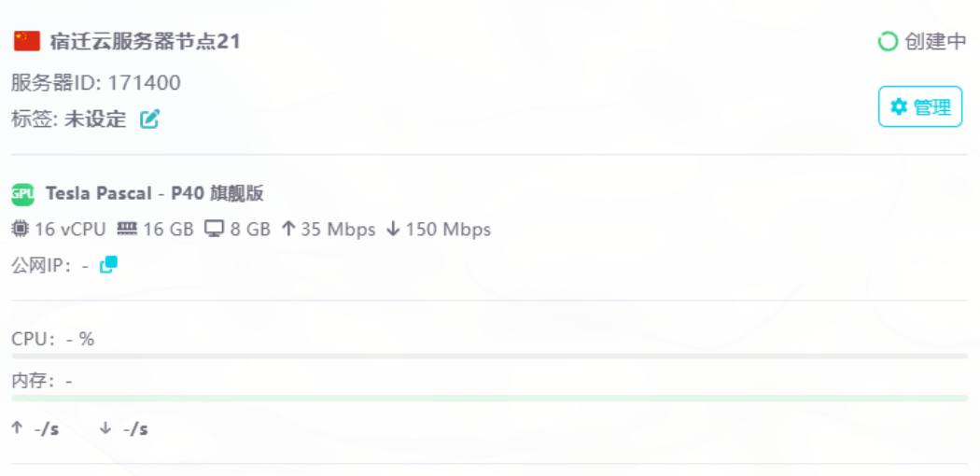Click the gear icon in 管理 button
980x476 pixels.
899,106
